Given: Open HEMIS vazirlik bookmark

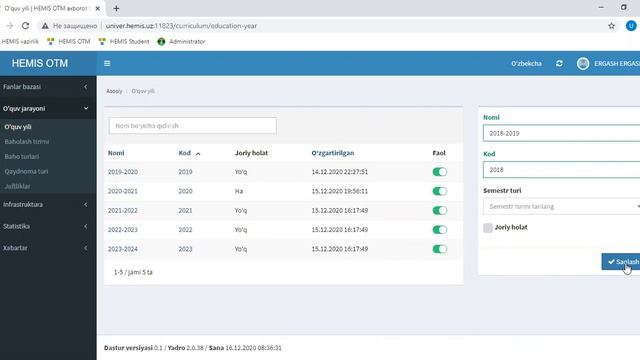Looking at the screenshot, I should tap(20, 41).
